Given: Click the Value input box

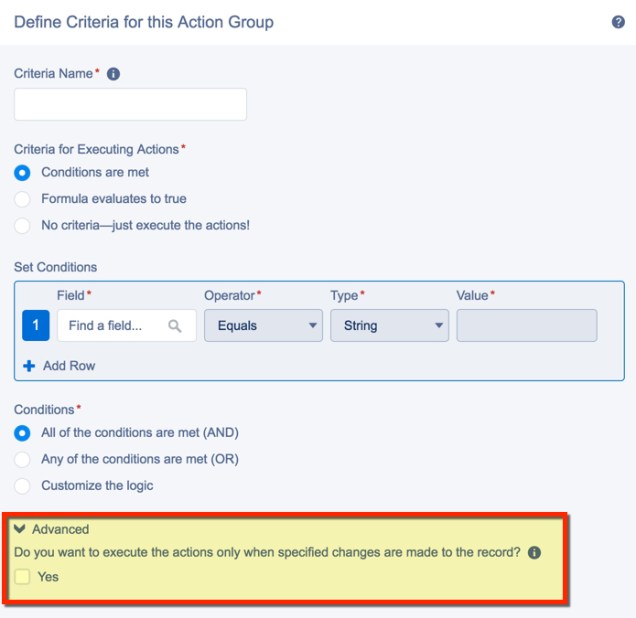Looking at the screenshot, I should 526,326.
